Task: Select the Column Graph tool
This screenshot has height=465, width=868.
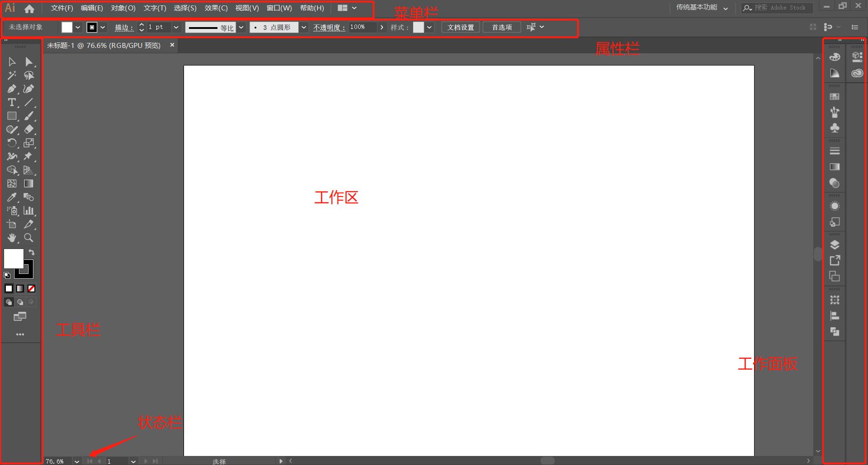Action: click(x=29, y=211)
